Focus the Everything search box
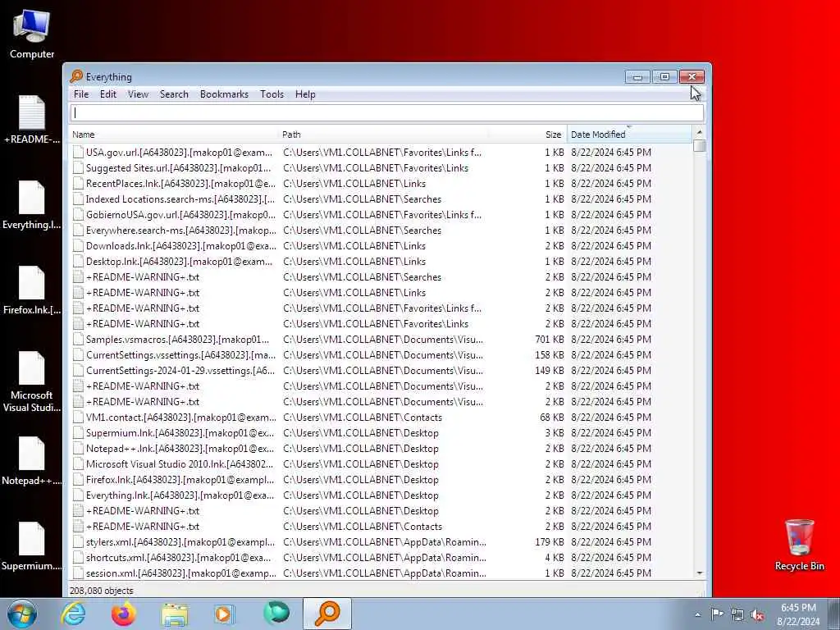The width and height of the screenshot is (840, 630). click(387, 113)
